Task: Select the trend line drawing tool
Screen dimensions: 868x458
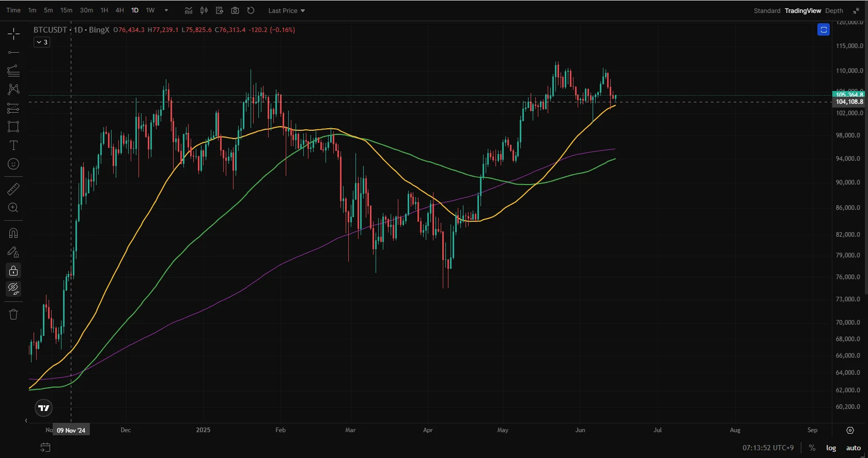Action: (x=13, y=52)
